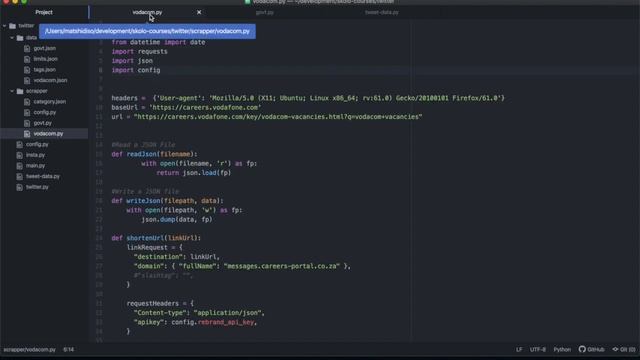
Task: Click file icon beside scrapper config.py
Action: (27, 112)
